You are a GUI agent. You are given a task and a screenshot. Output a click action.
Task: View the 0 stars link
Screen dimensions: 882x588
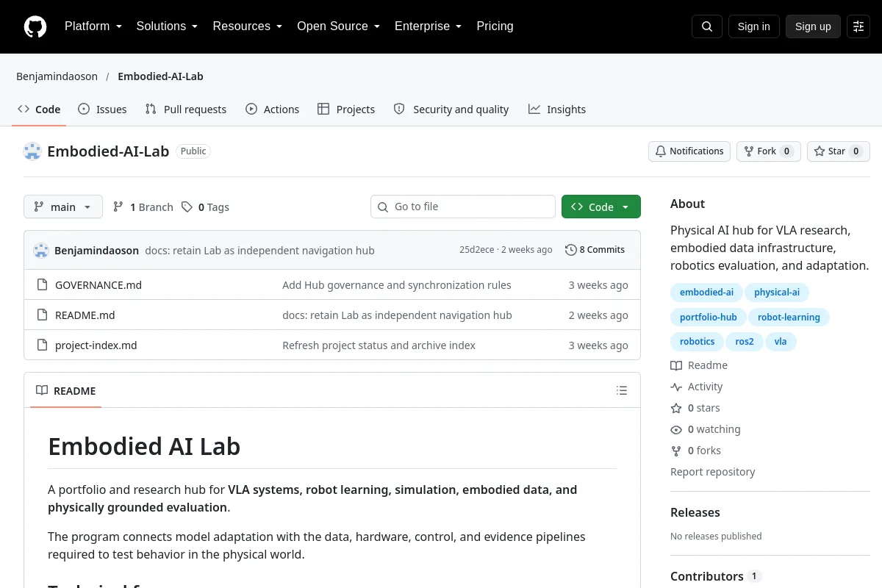point(695,408)
